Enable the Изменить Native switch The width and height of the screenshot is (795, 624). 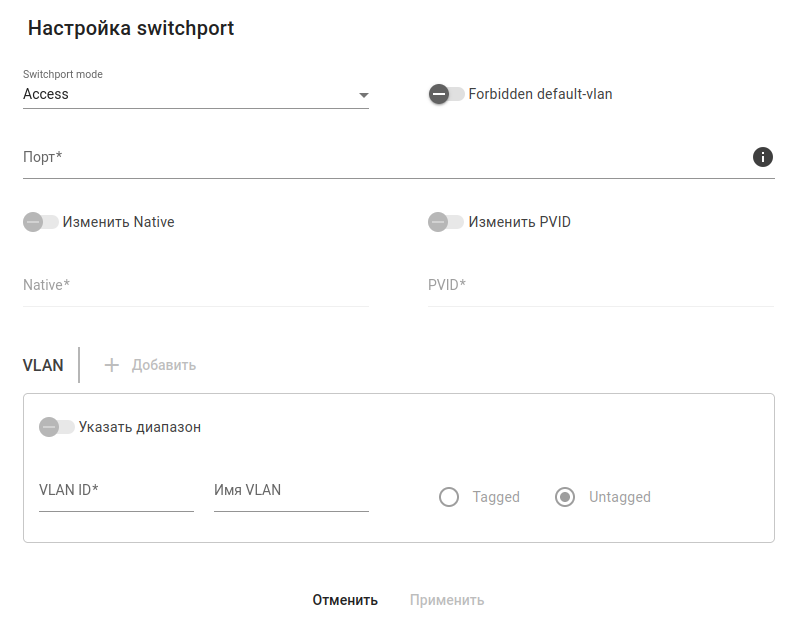coord(41,222)
